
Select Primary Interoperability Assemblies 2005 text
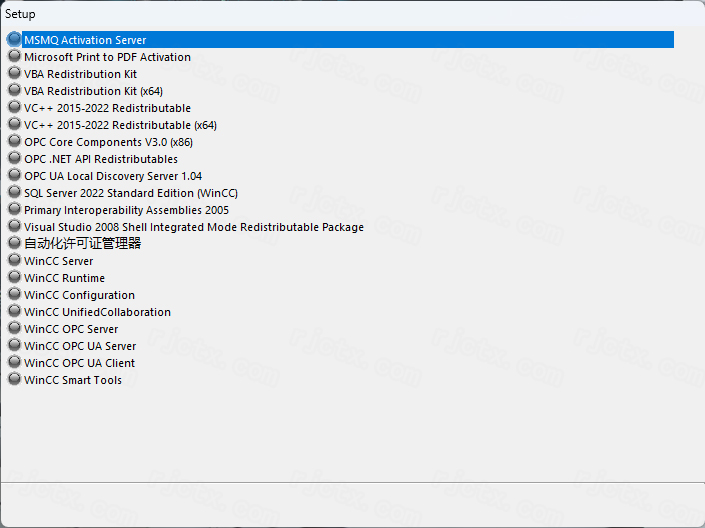tap(126, 210)
